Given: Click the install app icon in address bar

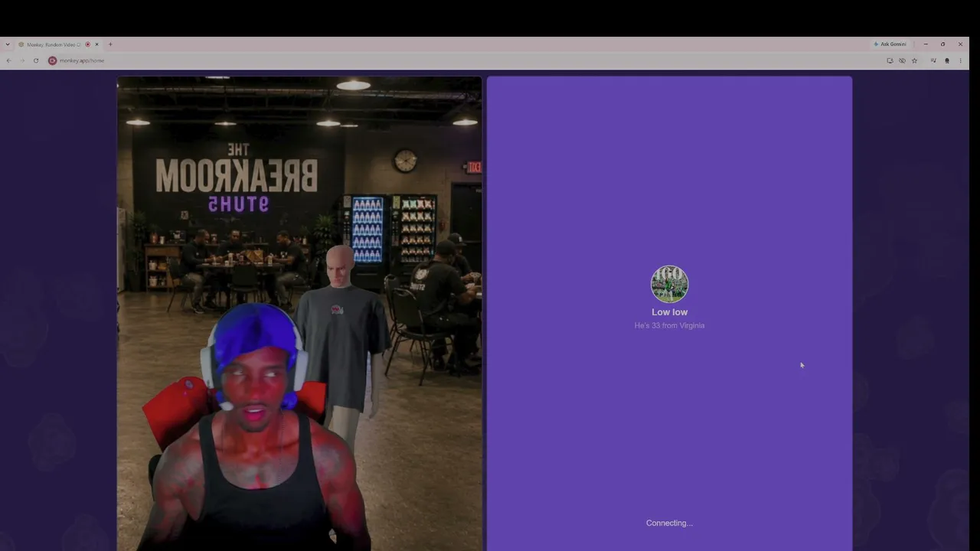Looking at the screenshot, I should (890, 60).
